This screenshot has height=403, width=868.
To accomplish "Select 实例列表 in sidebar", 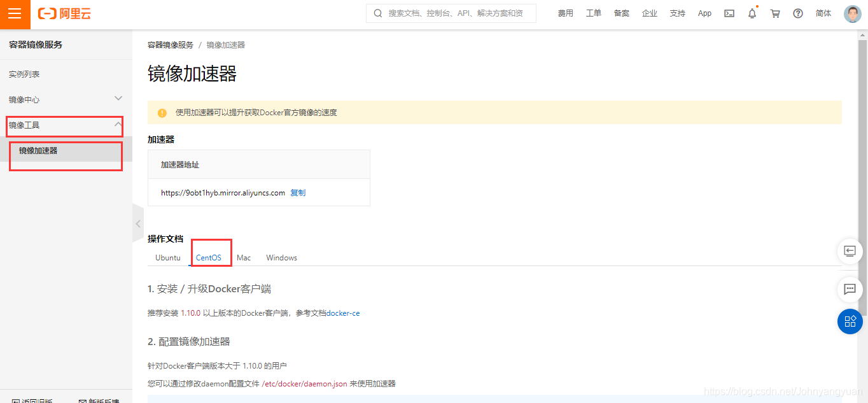I will (x=24, y=74).
